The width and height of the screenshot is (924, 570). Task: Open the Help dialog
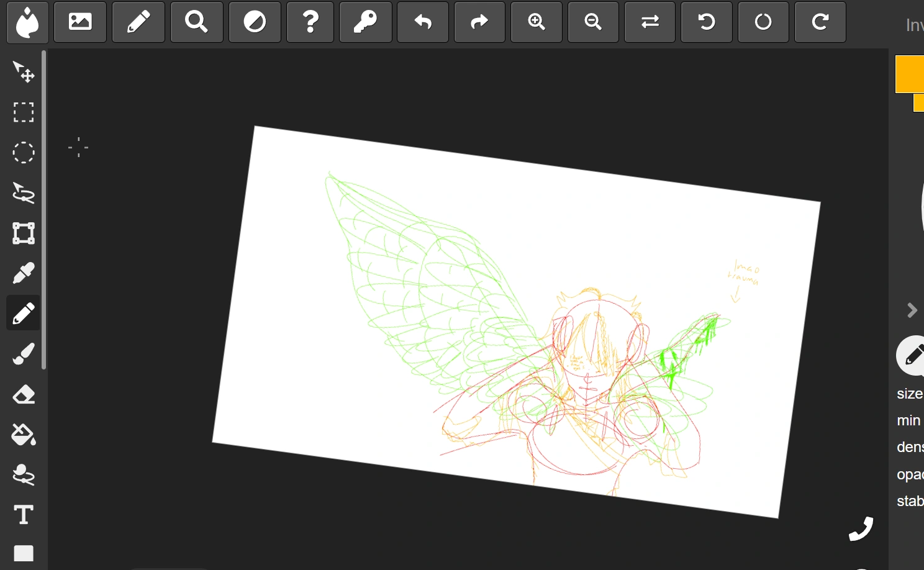click(310, 22)
